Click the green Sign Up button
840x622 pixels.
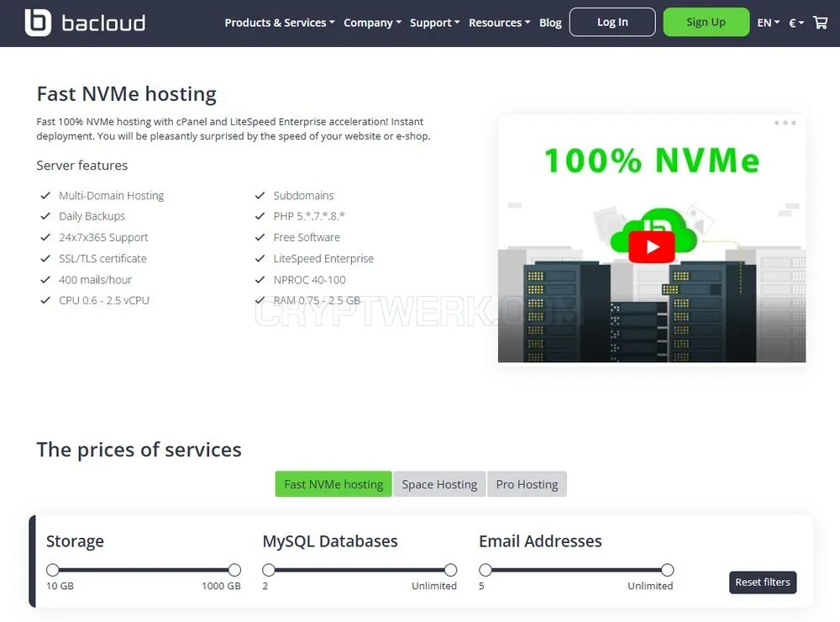tap(706, 22)
